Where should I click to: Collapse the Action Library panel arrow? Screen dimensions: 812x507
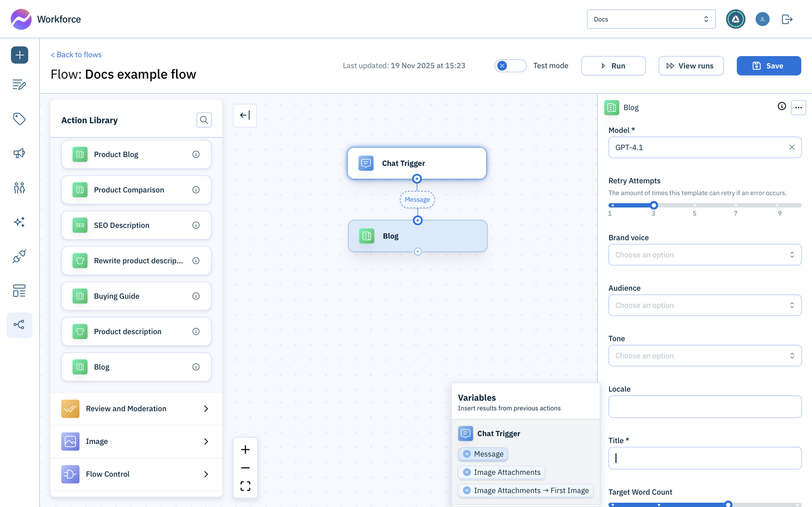pos(245,115)
